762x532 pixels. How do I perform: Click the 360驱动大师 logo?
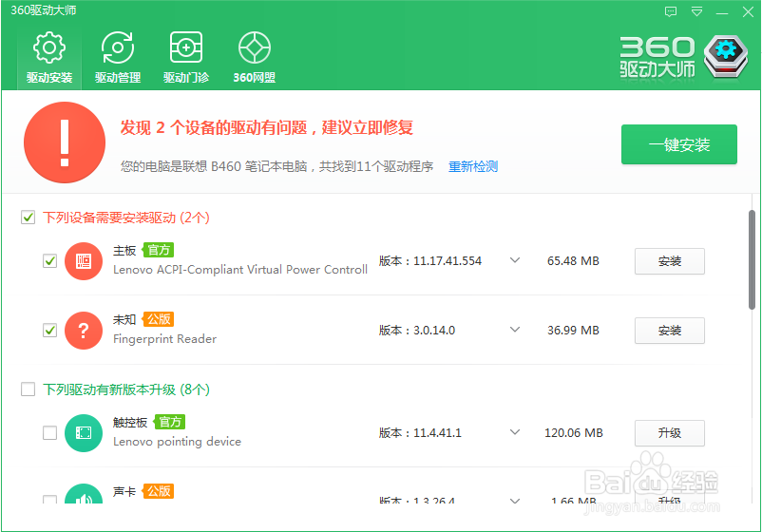[684, 57]
